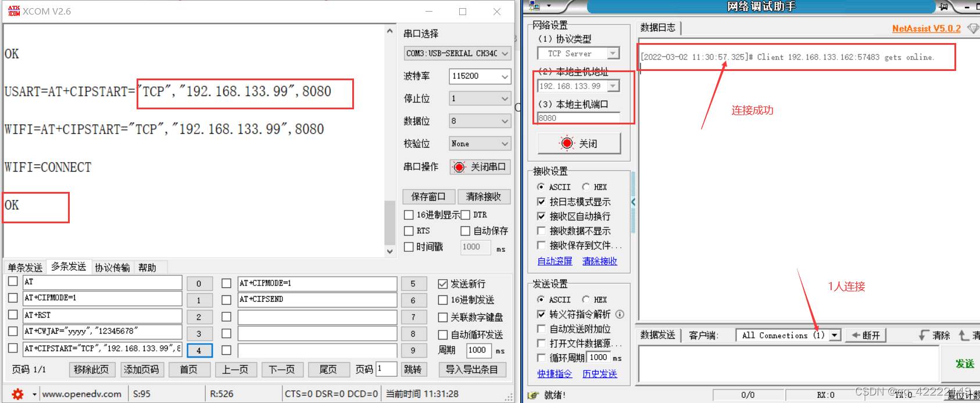Image resolution: width=980 pixels, height=403 pixels.
Task: Uncheck 发送新行 checkbox
Action: tap(443, 284)
